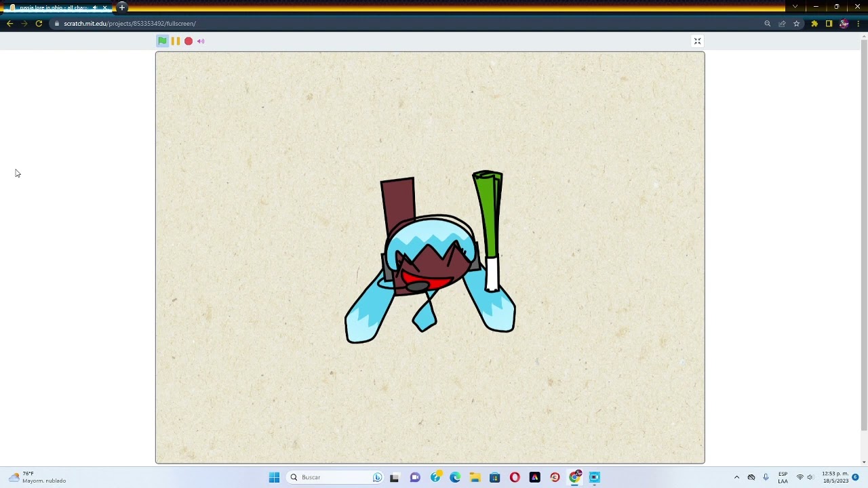The width and height of the screenshot is (868, 488).
Task: Click the page vertical scrollbar
Action: [x=864, y=234]
